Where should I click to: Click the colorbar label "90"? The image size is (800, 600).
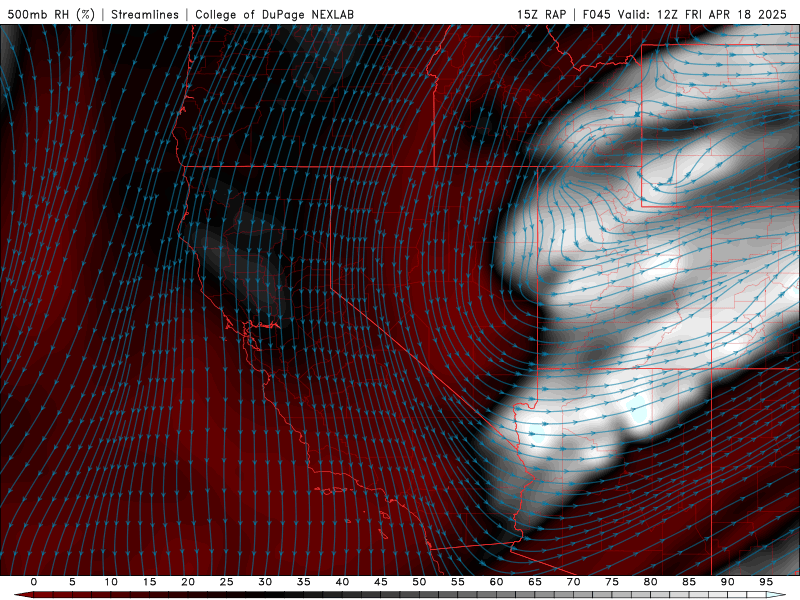tap(727, 582)
